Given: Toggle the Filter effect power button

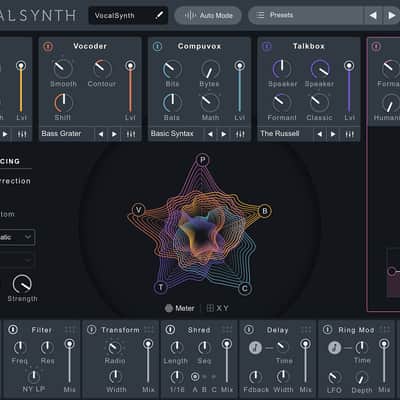Looking at the screenshot, I should 13,329.
